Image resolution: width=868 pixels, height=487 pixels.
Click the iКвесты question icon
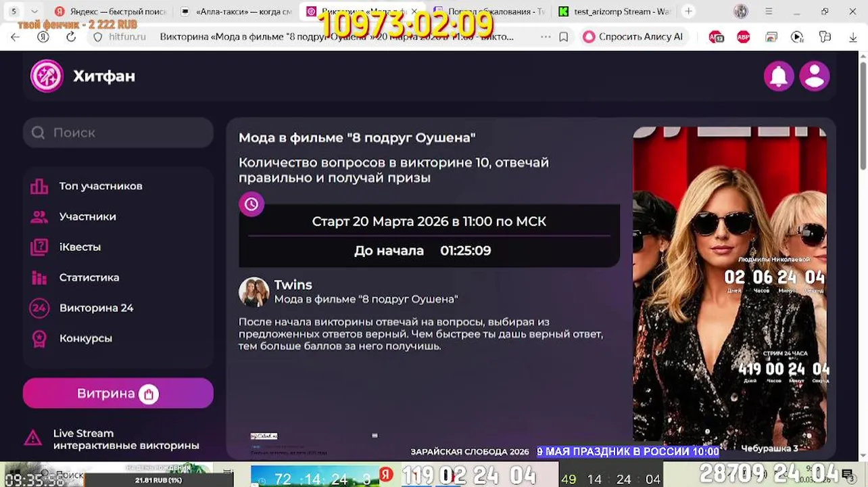[39, 247]
